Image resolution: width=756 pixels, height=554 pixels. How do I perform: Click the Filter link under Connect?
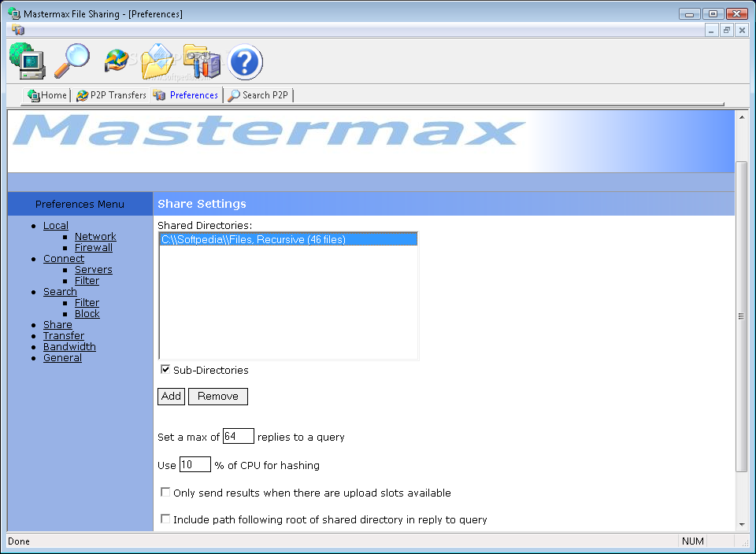pos(87,281)
